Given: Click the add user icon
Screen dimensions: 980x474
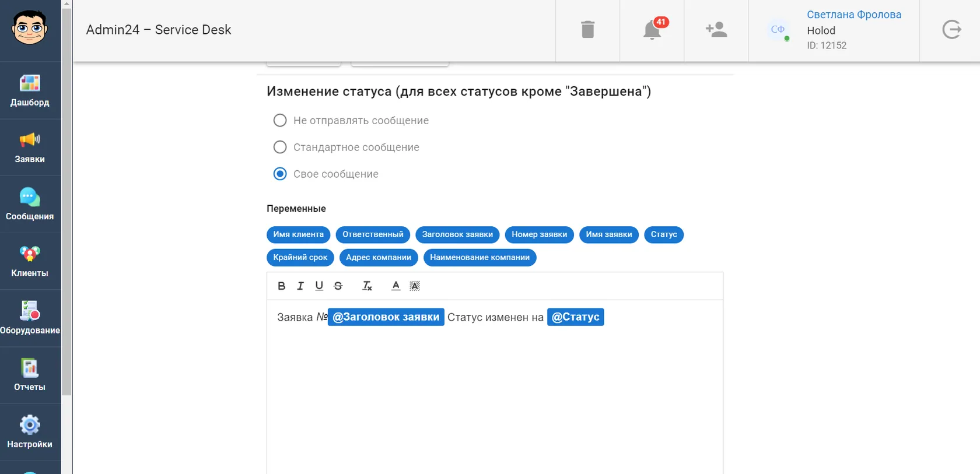Looking at the screenshot, I should [716, 30].
